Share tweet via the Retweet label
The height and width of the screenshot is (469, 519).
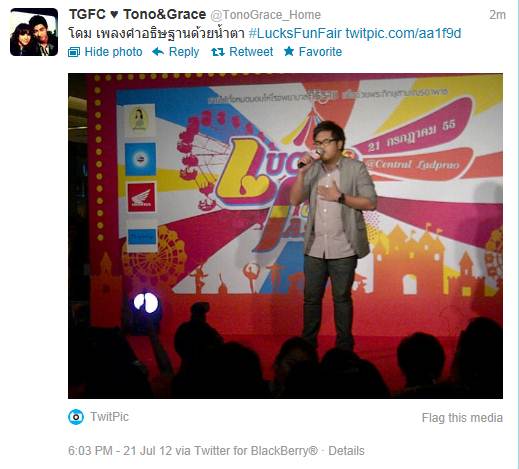[x=251, y=52]
